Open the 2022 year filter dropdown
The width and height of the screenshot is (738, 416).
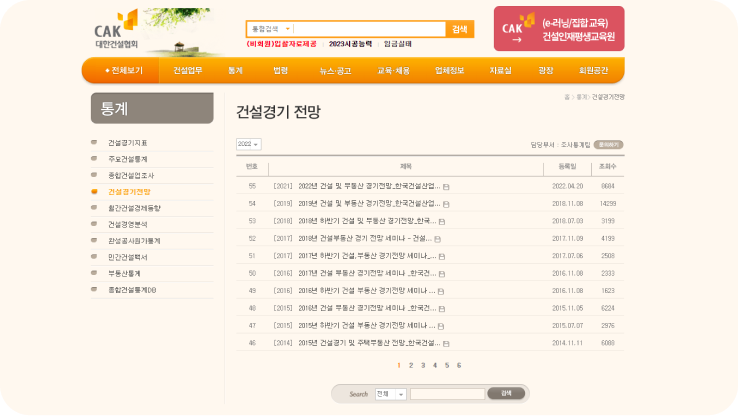pos(248,144)
